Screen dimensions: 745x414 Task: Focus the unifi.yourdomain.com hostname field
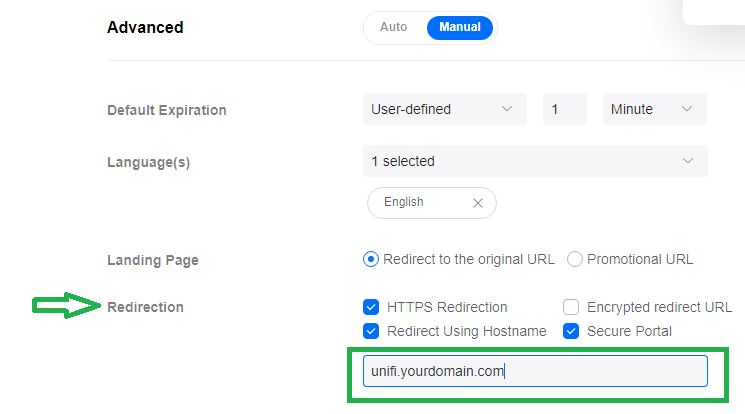coord(535,371)
